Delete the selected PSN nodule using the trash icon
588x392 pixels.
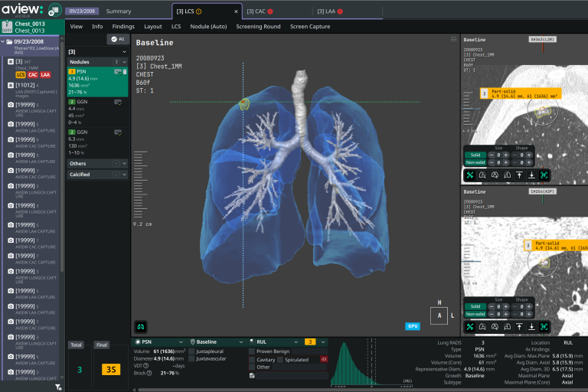pyautogui.click(x=124, y=71)
